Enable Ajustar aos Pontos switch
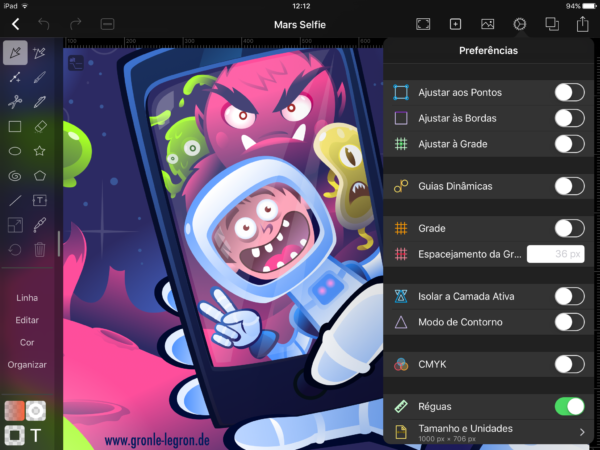The image size is (600, 450). coord(569,93)
